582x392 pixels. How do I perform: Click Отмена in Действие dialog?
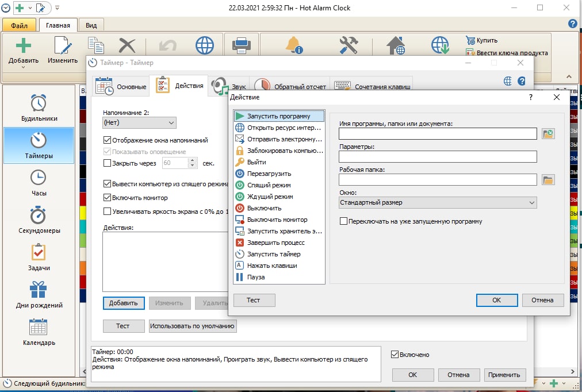pyautogui.click(x=543, y=300)
